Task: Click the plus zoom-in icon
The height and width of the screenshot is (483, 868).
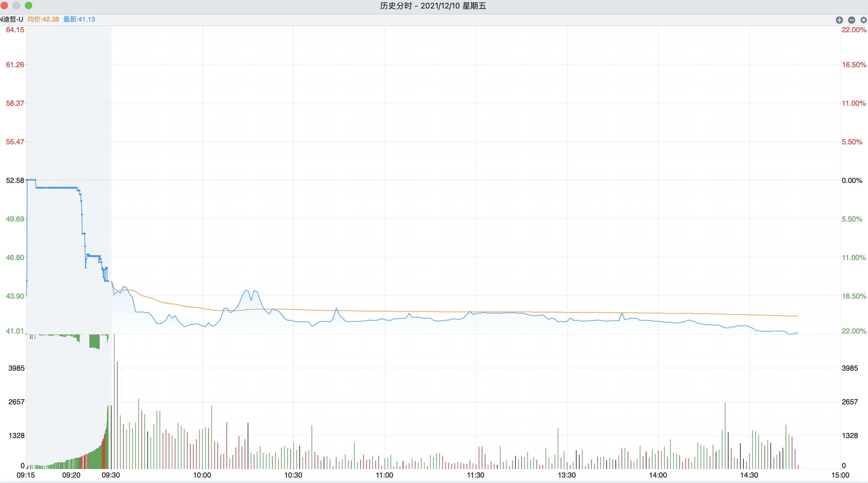Action: 839,20
